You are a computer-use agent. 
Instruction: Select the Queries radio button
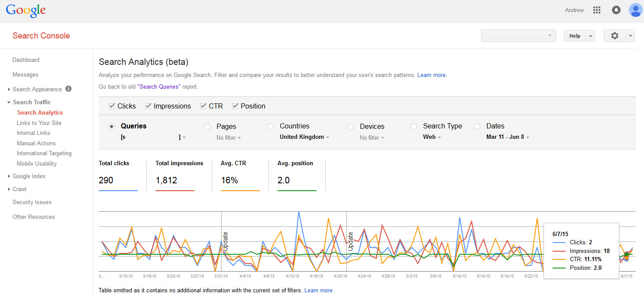point(112,126)
